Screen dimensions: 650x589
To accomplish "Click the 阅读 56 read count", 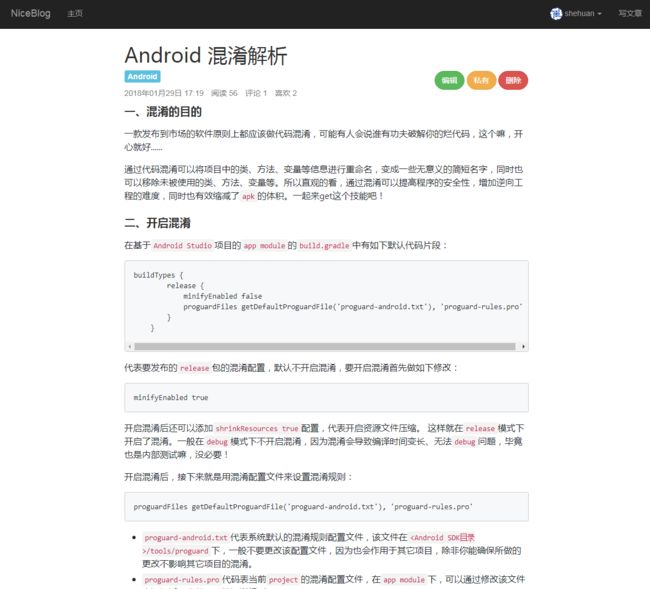I will coord(224,93).
